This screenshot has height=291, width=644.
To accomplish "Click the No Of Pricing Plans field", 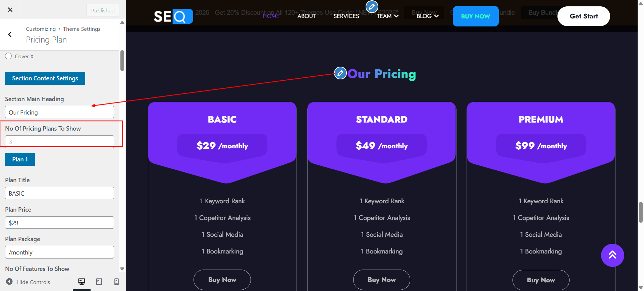I will click(59, 141).
